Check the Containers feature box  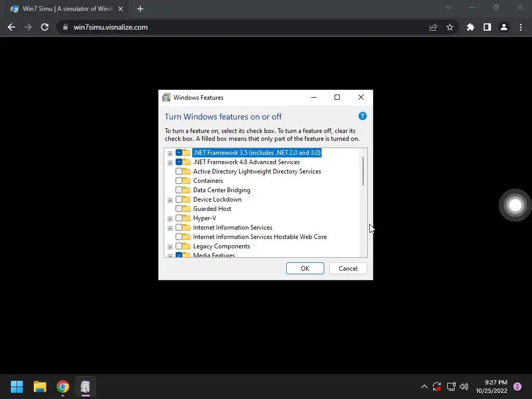pyautogui.click(x=179, y=180)
